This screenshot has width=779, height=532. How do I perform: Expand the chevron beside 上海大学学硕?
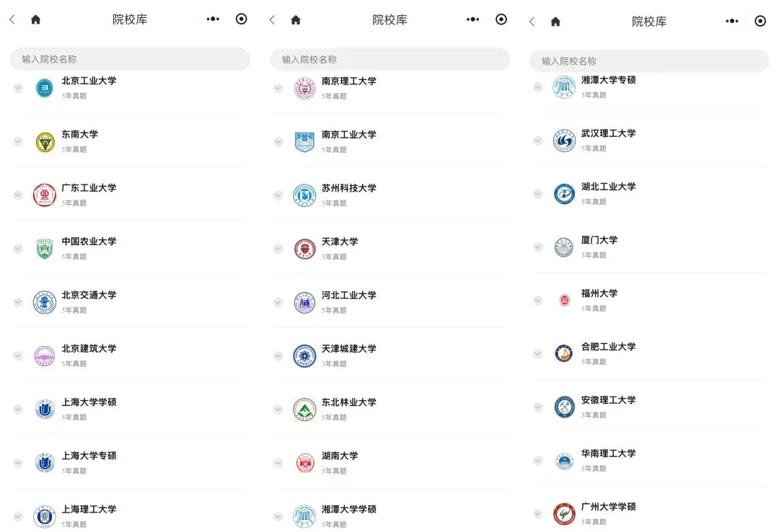(x=18, y=409)
